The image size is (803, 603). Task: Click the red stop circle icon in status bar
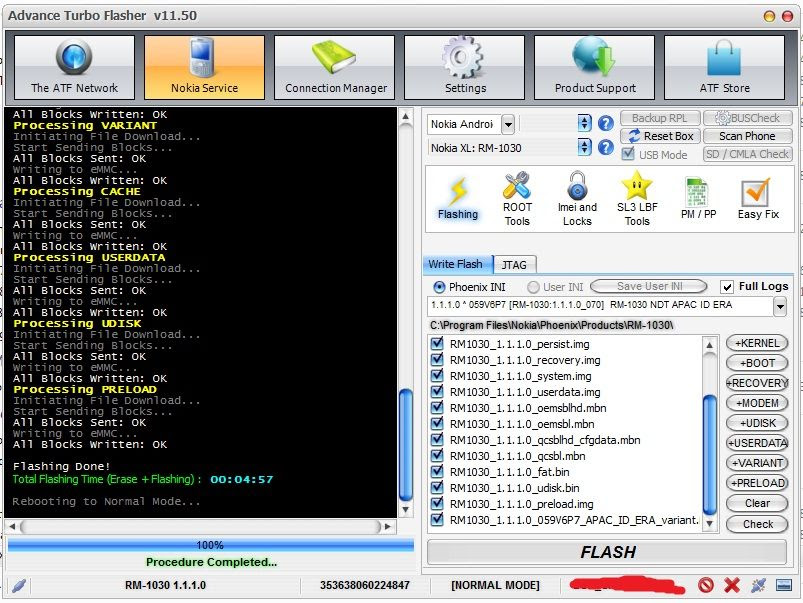point(706,585)
